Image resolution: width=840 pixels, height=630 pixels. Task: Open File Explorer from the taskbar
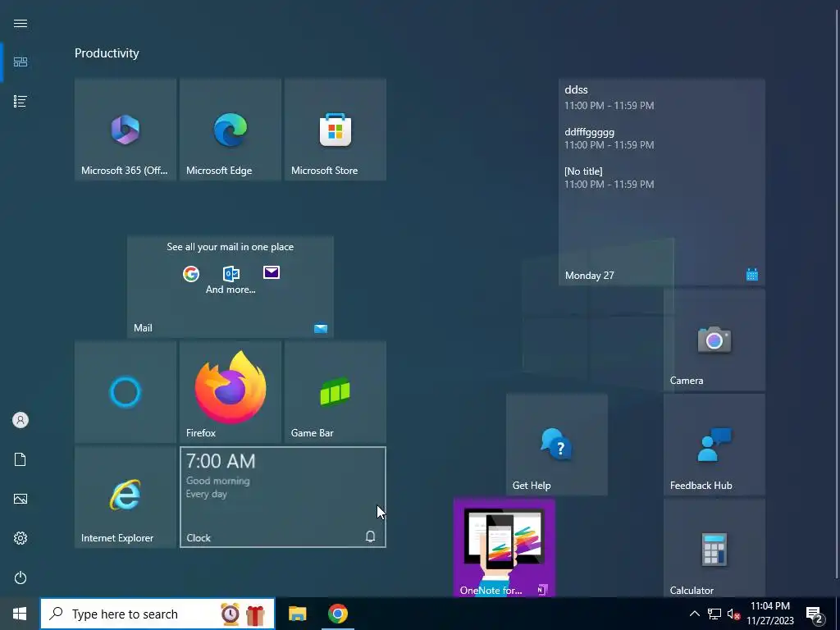pyautogui.click(x=297, y=614)
